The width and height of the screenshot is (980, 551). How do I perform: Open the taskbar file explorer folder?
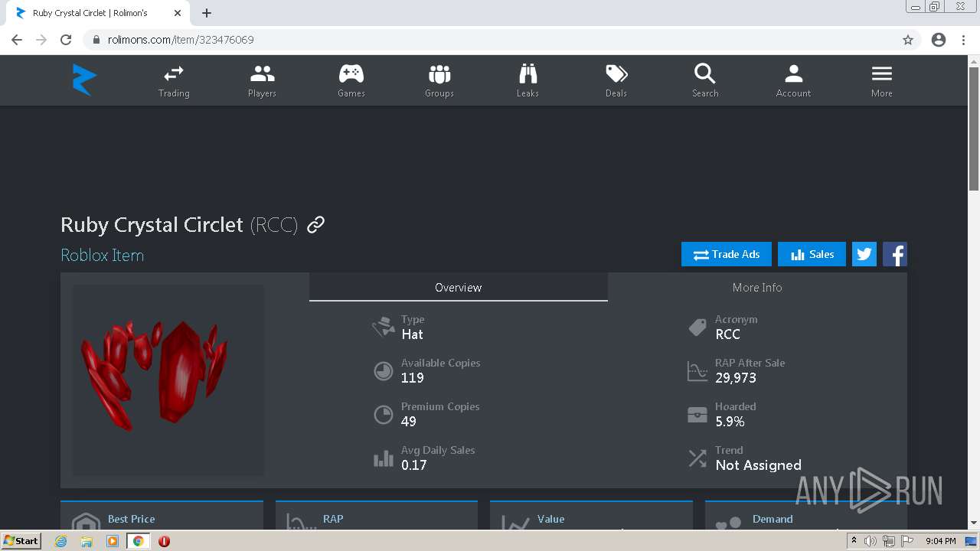pos(87,541)
